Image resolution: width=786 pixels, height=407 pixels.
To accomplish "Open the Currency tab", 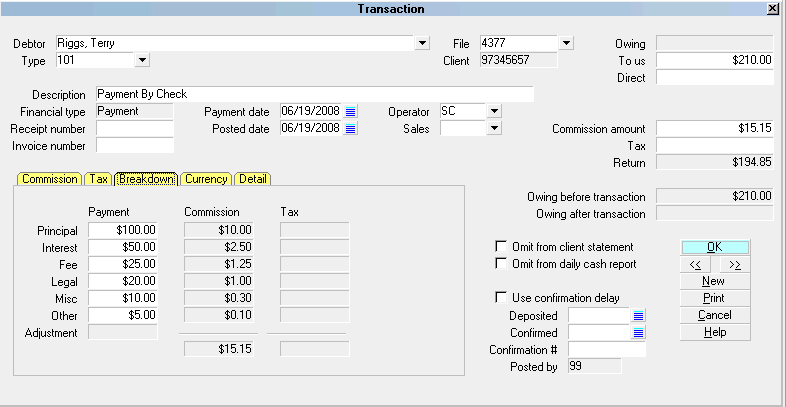I will (206, 179).
